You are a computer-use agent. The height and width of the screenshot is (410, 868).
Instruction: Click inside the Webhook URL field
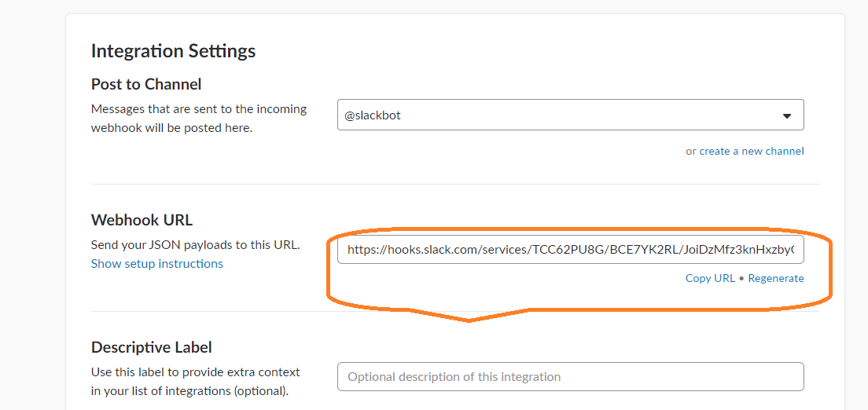click(x=570, y=250)
